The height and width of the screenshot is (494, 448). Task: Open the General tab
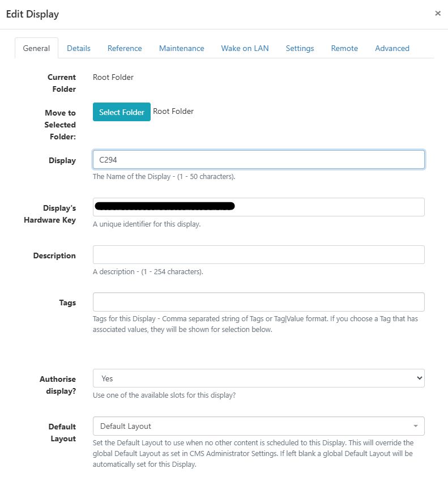(36, 49)
